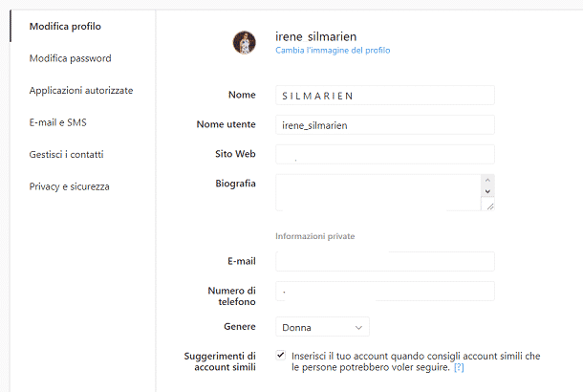This screenshot has height=392, width=583.
Task: Open Modifica password in sidebar
Action: [70, 58]
